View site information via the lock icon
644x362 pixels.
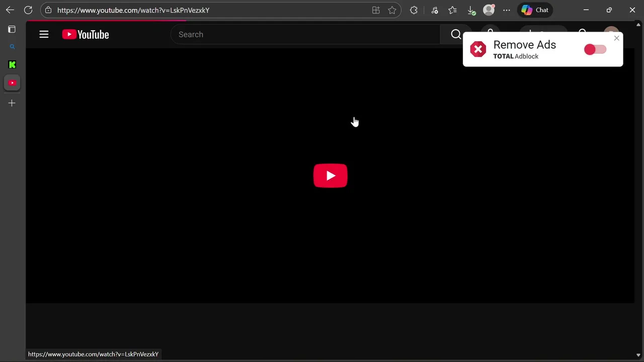[x=48, y=10]
